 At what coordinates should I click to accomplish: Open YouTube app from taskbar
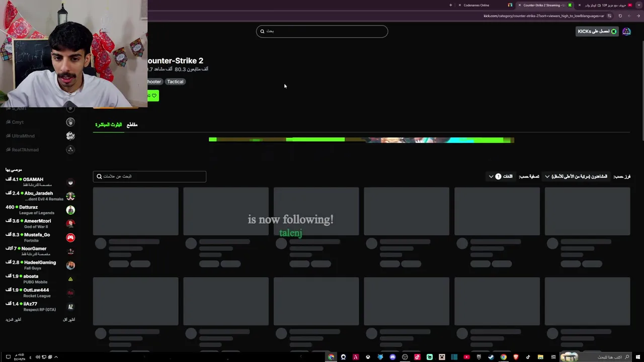click(466, 357)
